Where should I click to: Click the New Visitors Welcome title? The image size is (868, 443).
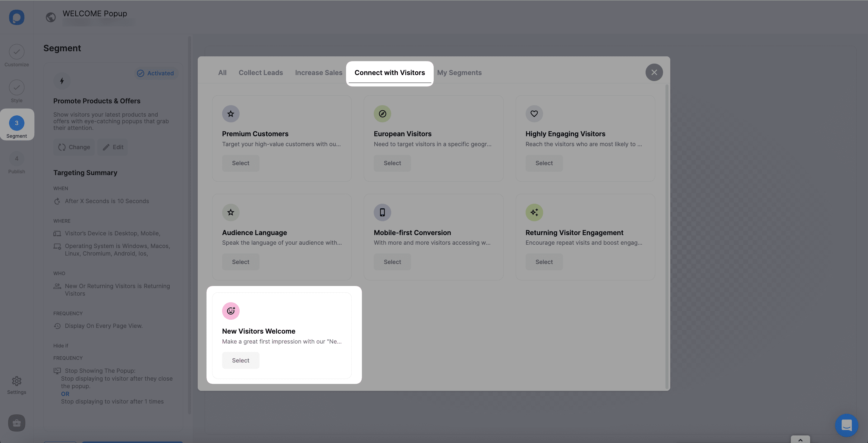259,331
